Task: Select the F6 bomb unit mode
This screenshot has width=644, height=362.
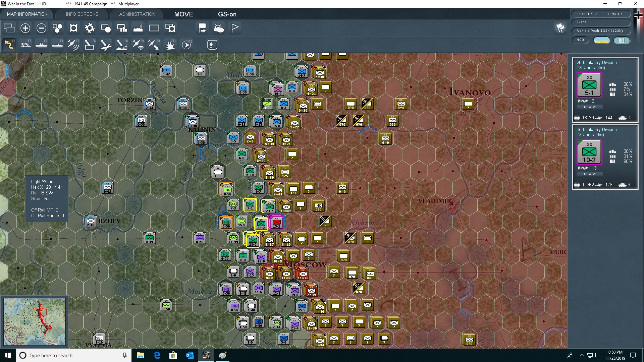Action: pyautogui.click(x=90, y=45)
